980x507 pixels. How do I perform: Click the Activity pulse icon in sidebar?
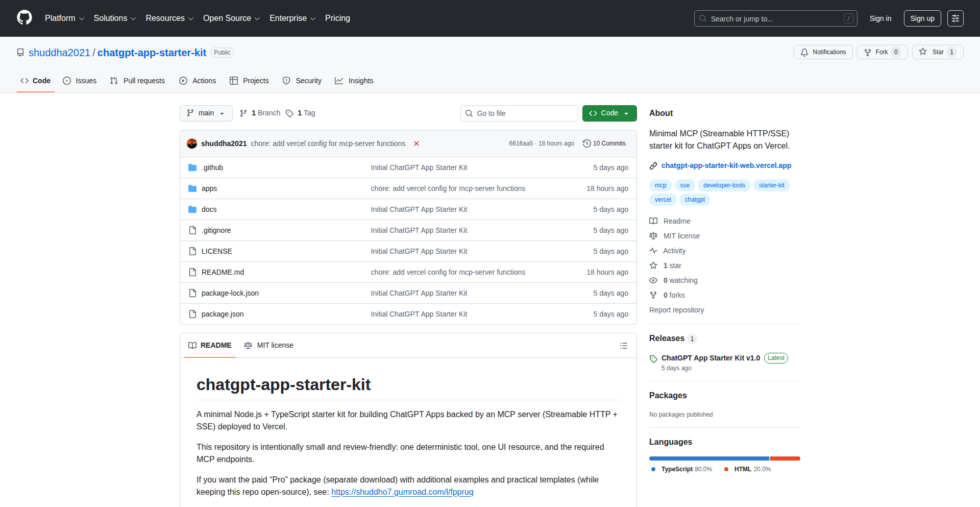[x=654, y=251]
